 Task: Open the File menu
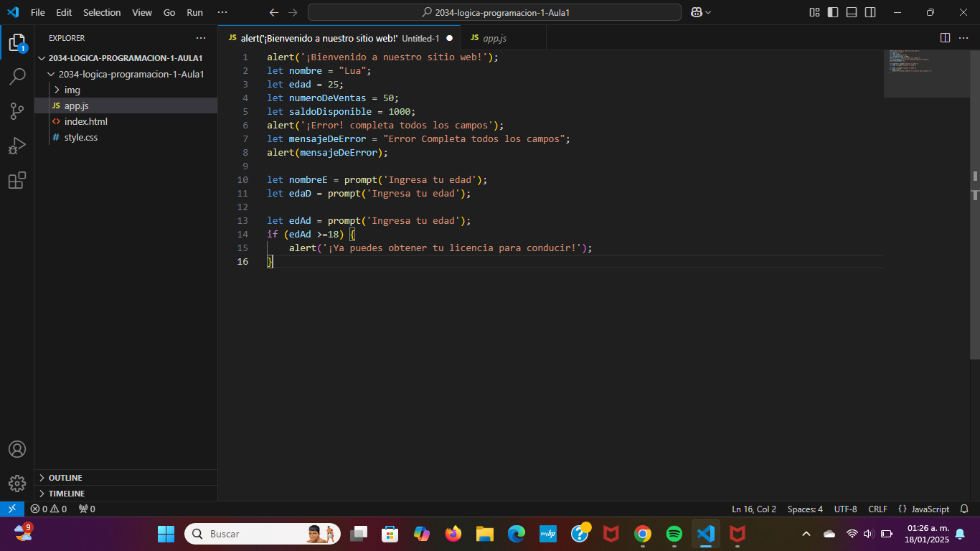38,12
